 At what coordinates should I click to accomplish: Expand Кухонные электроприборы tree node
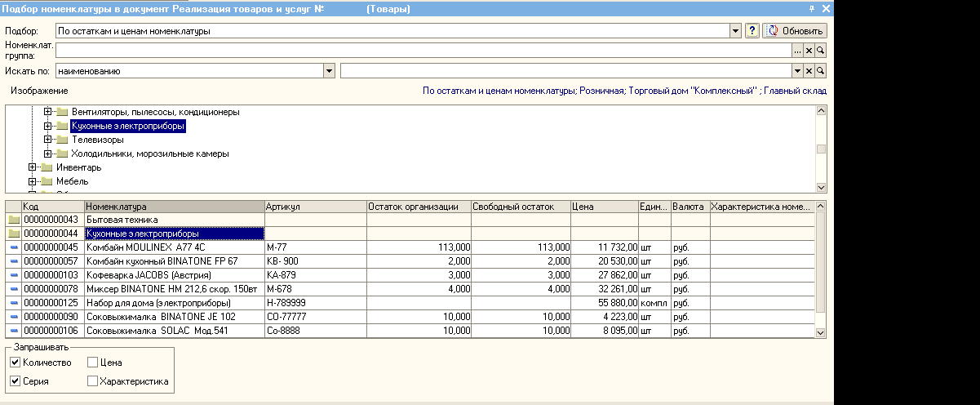pyautogui.click(x=48, y=127)
